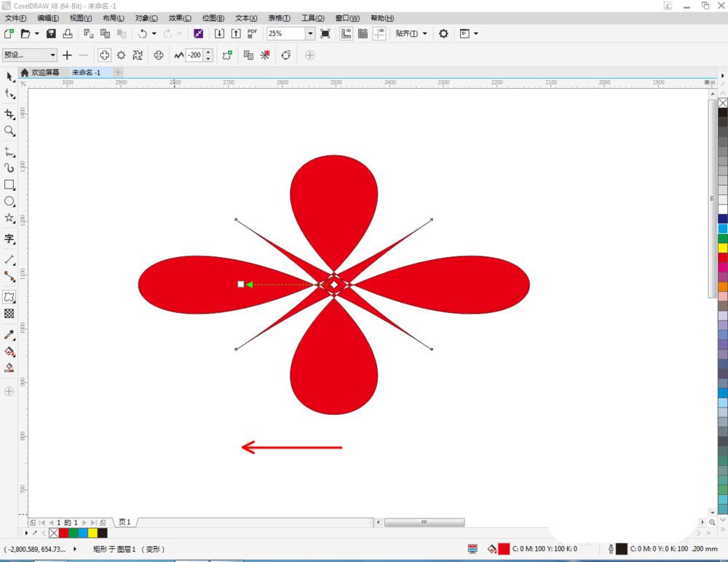
Task: Select the Push-and-pull distortion mode
Action: (x=104, y=55)
